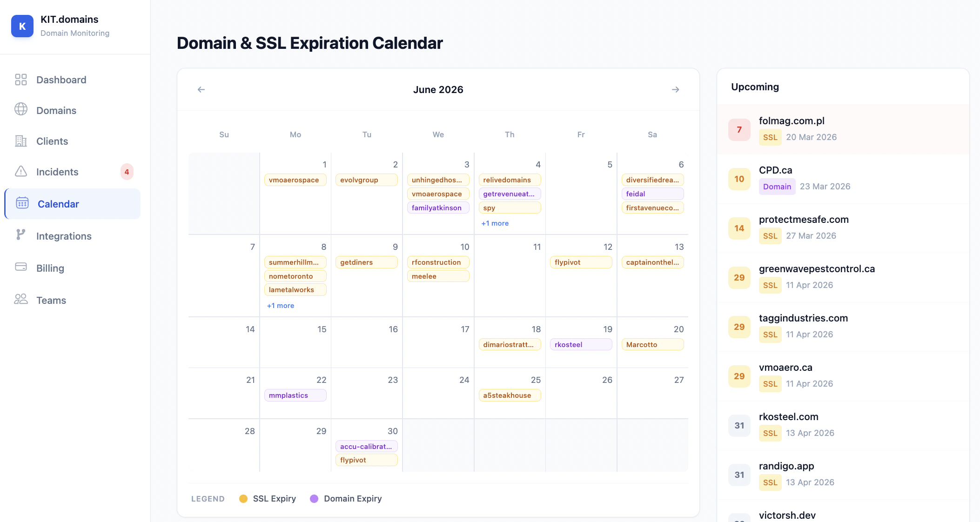The height and width of the screenshot is (522, 980).
Task: Click the Billing card icon
Action: pos(21,267)
